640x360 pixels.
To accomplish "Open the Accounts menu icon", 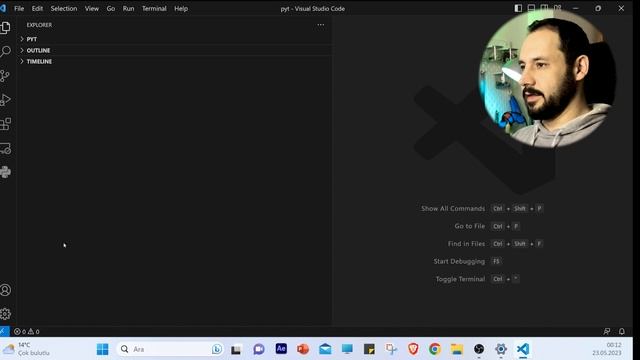I will tap(5, 290).
